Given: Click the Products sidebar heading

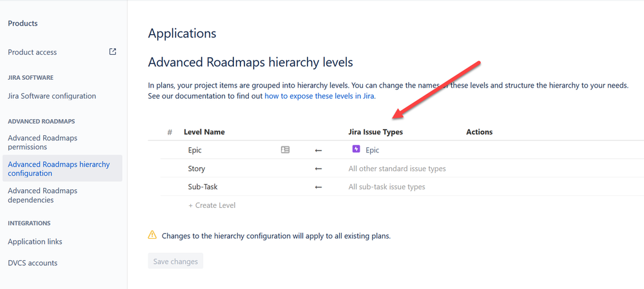Looking at the screenshot, I should 23,23.
